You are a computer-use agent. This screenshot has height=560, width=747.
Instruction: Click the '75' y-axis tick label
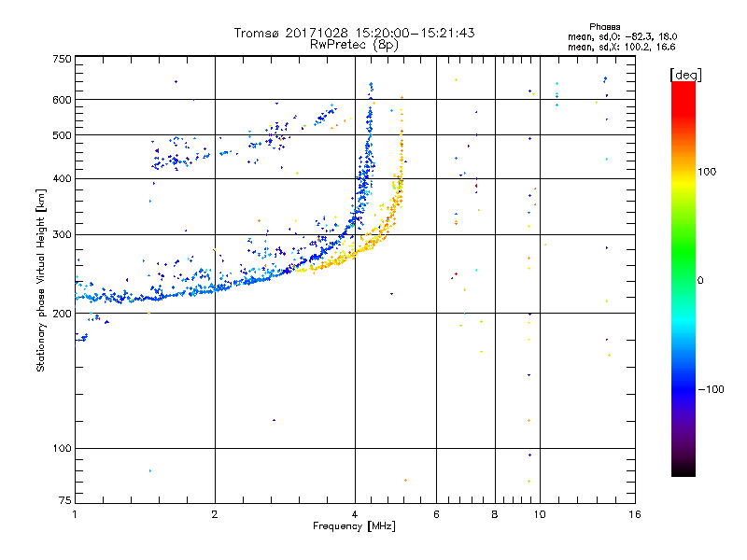(65, 500)
